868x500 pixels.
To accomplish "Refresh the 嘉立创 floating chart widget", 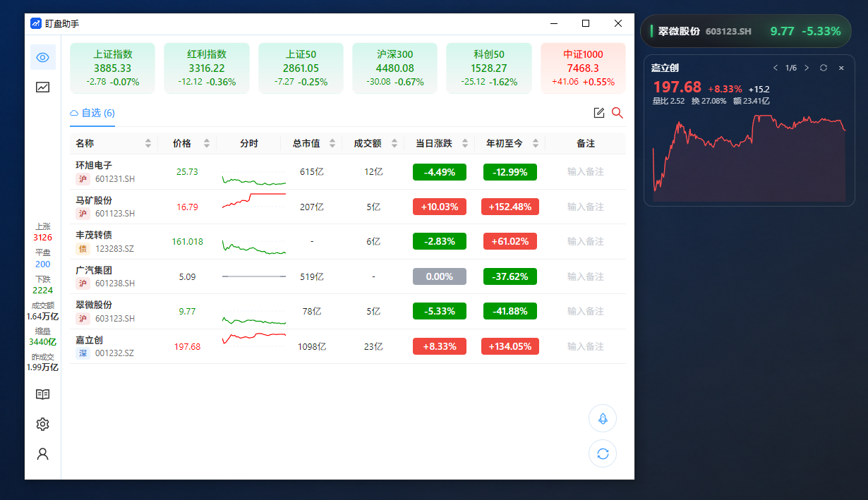I will tap(824, 68).
